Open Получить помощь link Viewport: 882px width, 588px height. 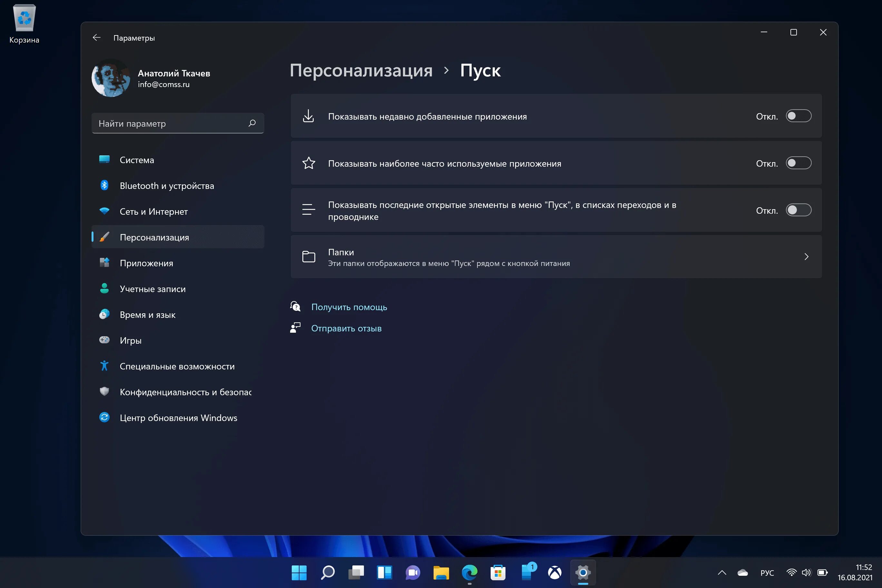click(349, 307)
